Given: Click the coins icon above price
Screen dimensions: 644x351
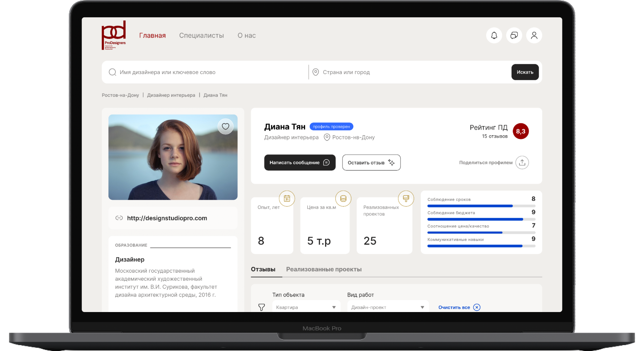Looking at the screenshot, I should click(x=343, y=198).
